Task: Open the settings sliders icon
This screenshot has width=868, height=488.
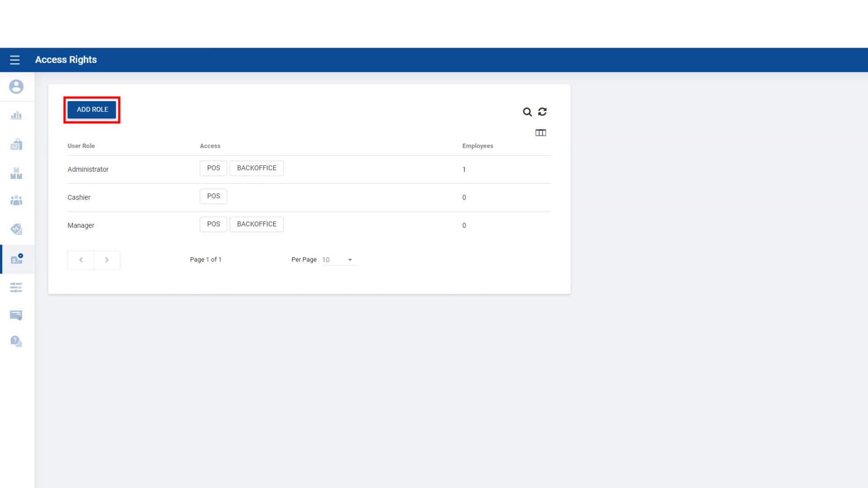Action: pos(16,287)
